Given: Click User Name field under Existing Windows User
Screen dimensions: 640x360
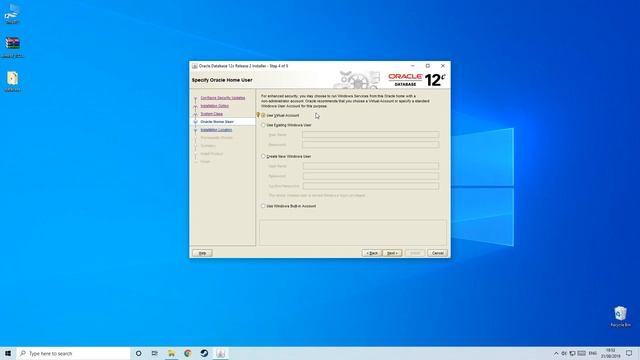Looking at the screenshot, I should click(371, 135).
